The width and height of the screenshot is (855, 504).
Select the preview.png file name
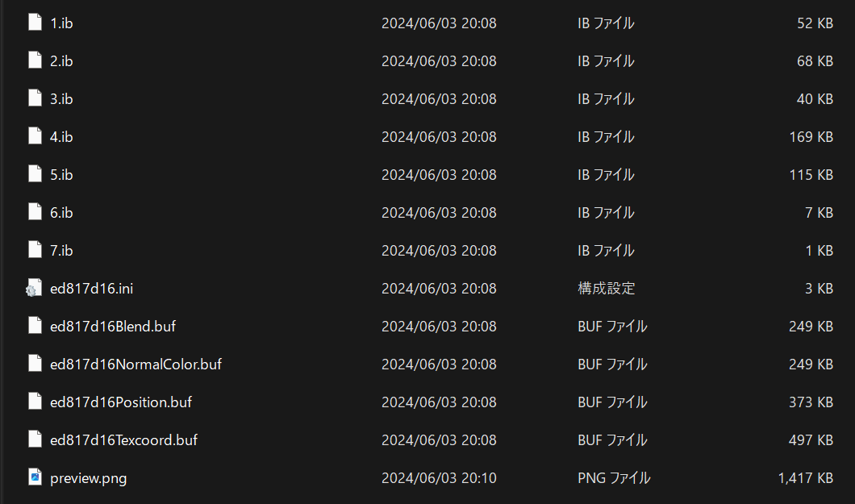[x=89, y=478]
